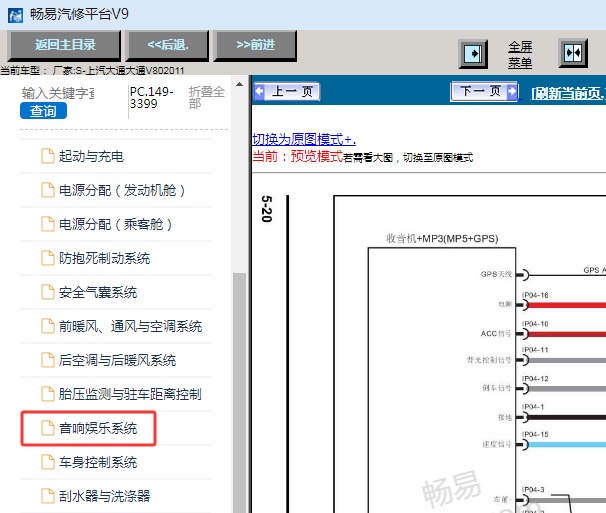This screenshot has width=606, height=513.
Task: Click the 切换为原图模式+ link
Action: point(304,139)
